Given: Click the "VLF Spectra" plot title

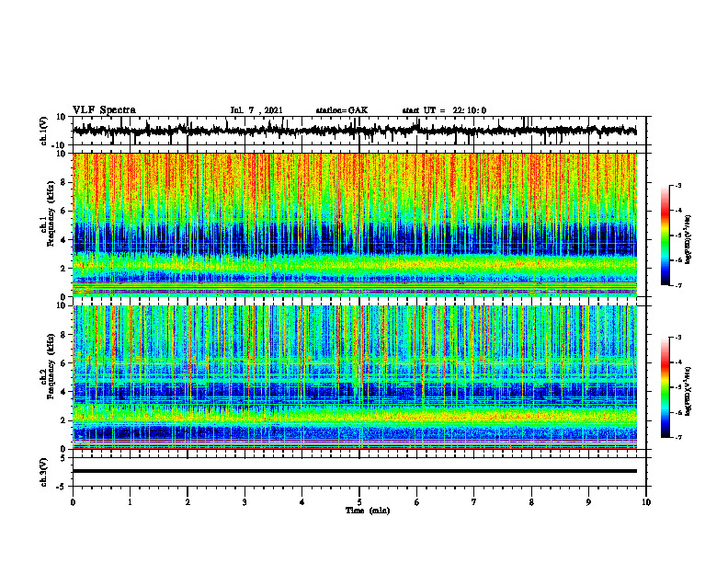Looking at the screenshot, I should click(x=104, y=110).
